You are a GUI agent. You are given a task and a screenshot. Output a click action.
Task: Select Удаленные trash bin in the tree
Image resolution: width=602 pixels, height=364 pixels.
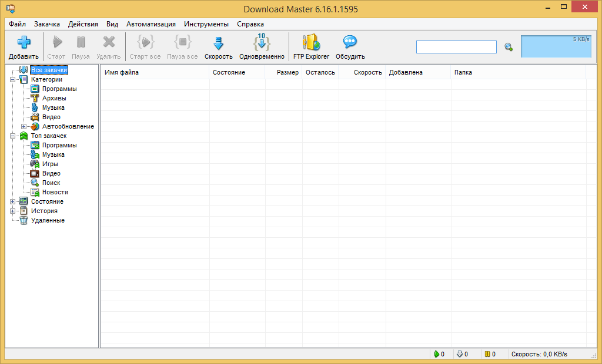(x=24, y=220)
